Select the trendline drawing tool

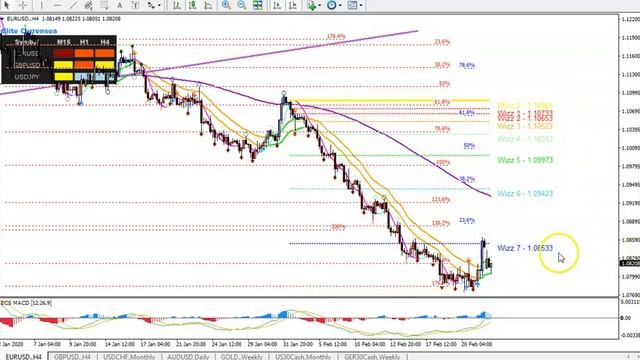(73, 5)
